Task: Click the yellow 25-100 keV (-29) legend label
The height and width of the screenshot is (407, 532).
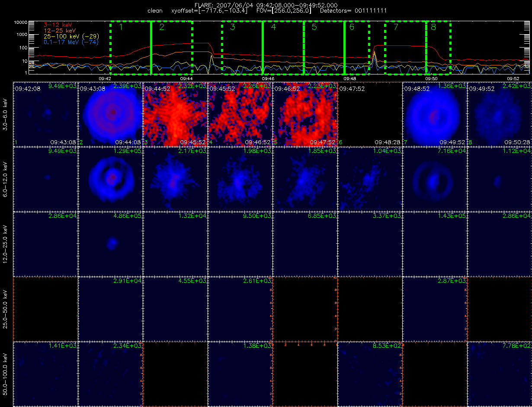Action: [x=71, y=37]
